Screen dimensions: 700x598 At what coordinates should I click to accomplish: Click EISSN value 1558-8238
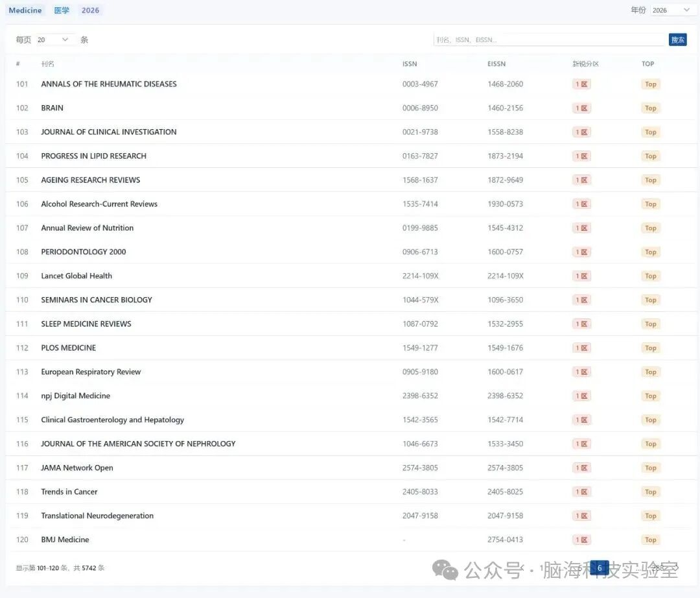pos(506,132)
